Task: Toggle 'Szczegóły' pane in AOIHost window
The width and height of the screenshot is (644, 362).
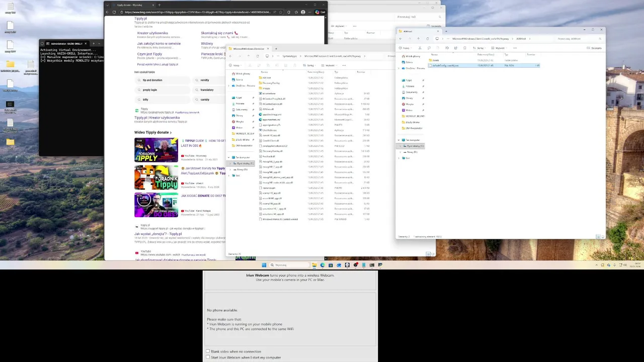Action: click(595, 48)
